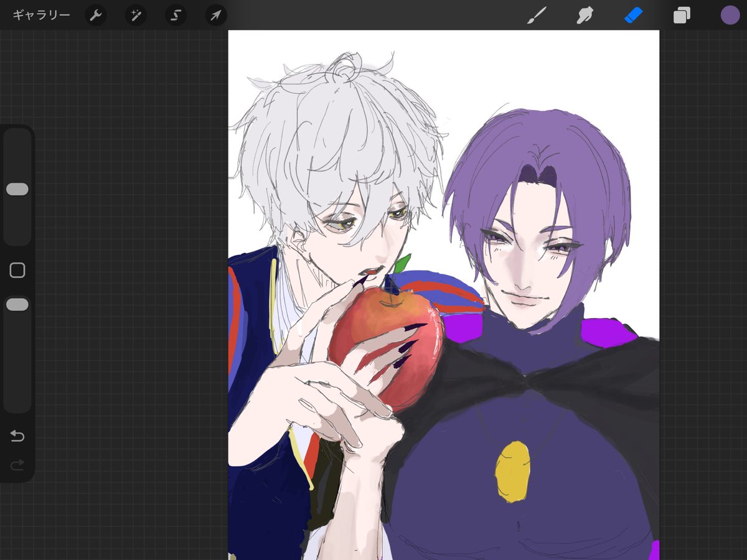The image size is (747, 560).
Task: Tap the square Modify button in sidebar
Action: point(17,270)
